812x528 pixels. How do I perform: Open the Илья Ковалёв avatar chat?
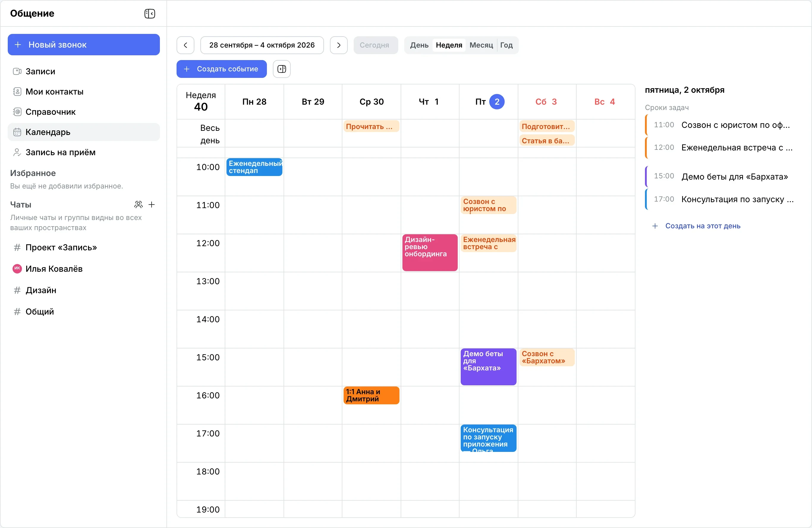(x=17, y=268)
